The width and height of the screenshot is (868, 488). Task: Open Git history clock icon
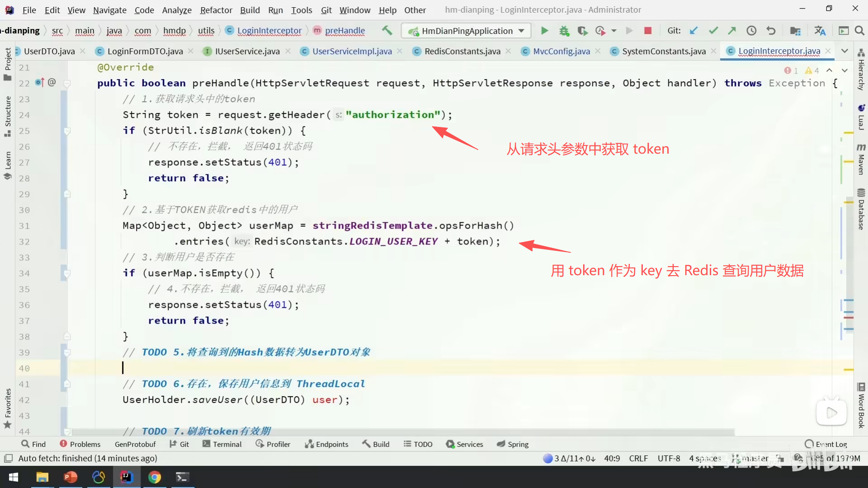point(751,31)
